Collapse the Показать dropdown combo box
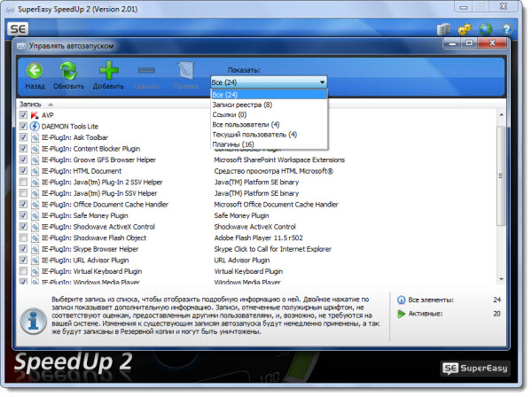The image size is (532, 397). [269, 82]
